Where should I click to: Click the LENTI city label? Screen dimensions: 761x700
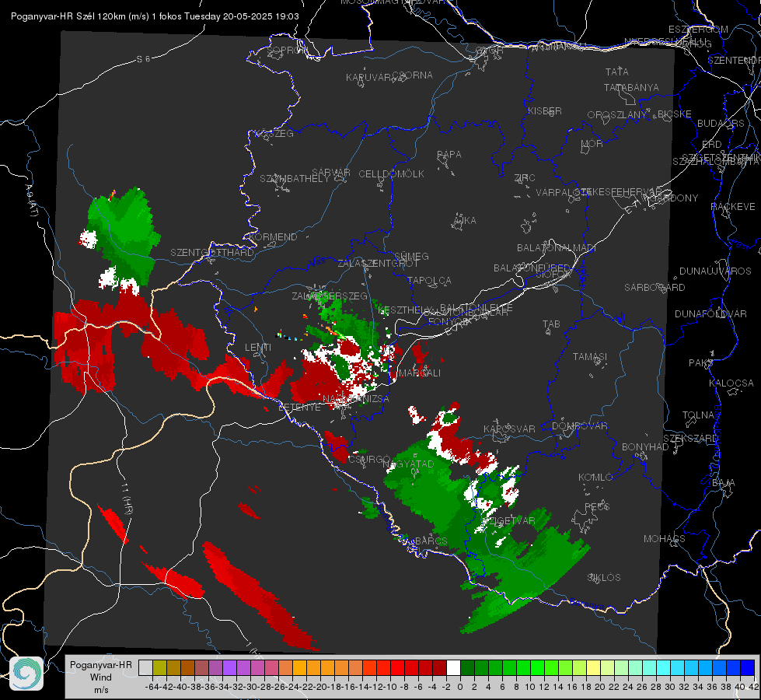[258, 348]
